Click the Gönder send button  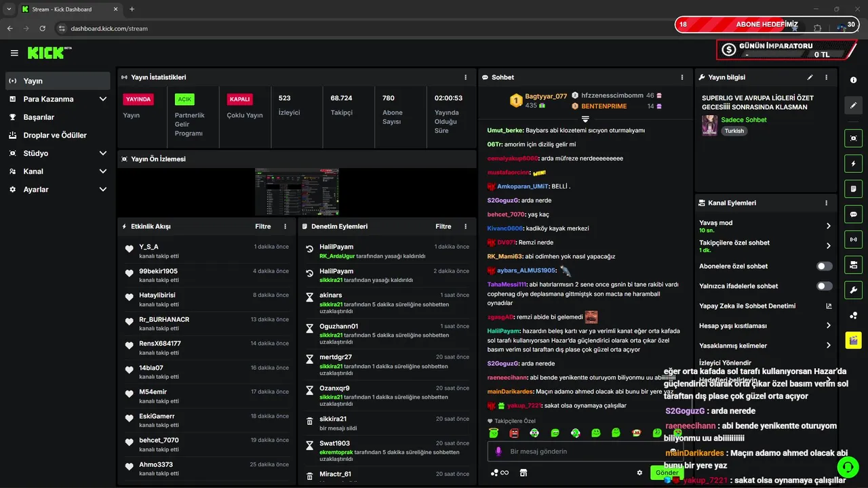(667, 472)
